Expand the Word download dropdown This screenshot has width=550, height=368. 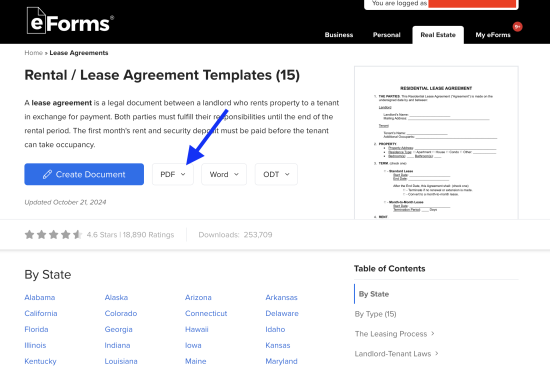pyautogui.click(x=224, y=174)
